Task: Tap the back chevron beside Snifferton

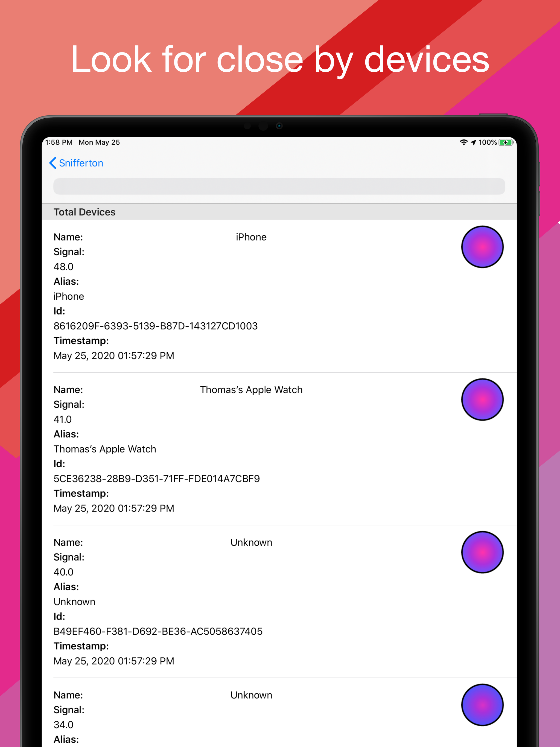Action: tap(53, 163)
